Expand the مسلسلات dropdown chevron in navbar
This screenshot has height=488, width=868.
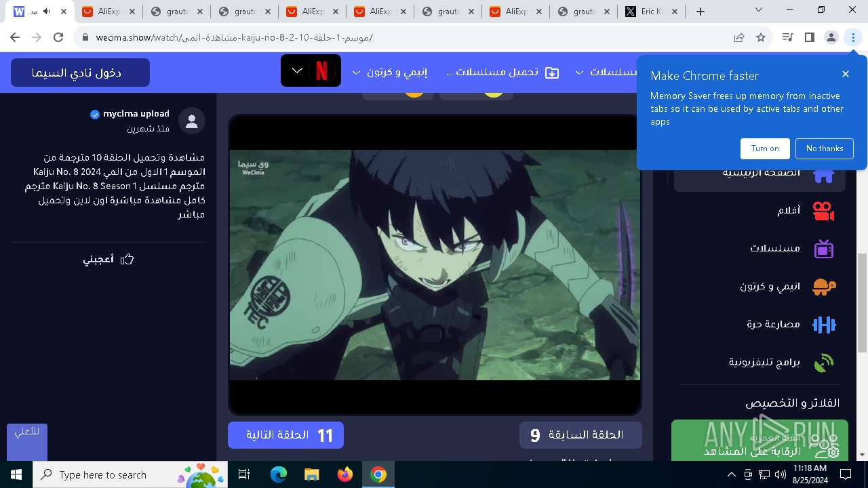coord(578,73)
